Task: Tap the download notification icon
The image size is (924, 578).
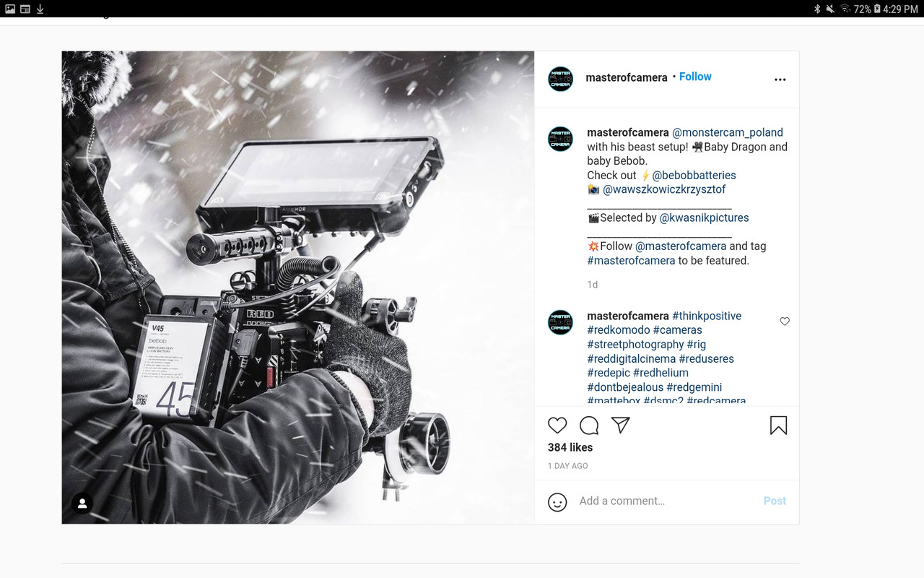Action: point(40,9)
